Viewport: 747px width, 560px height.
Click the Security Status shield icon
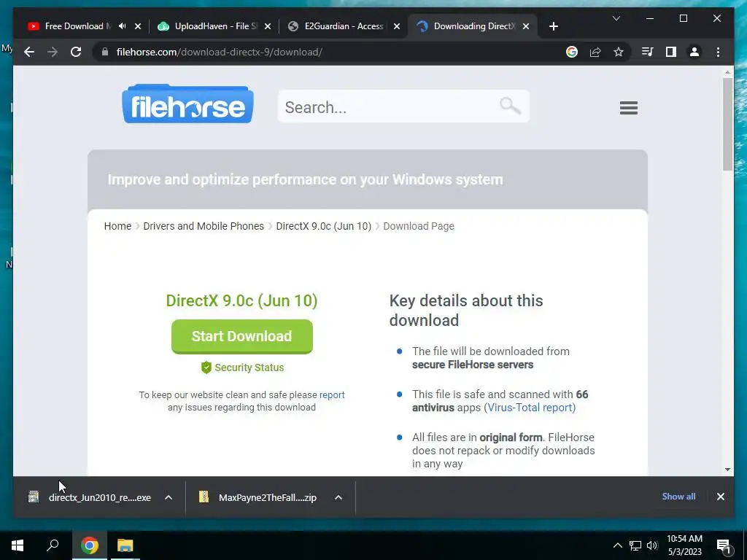point(206,367)
